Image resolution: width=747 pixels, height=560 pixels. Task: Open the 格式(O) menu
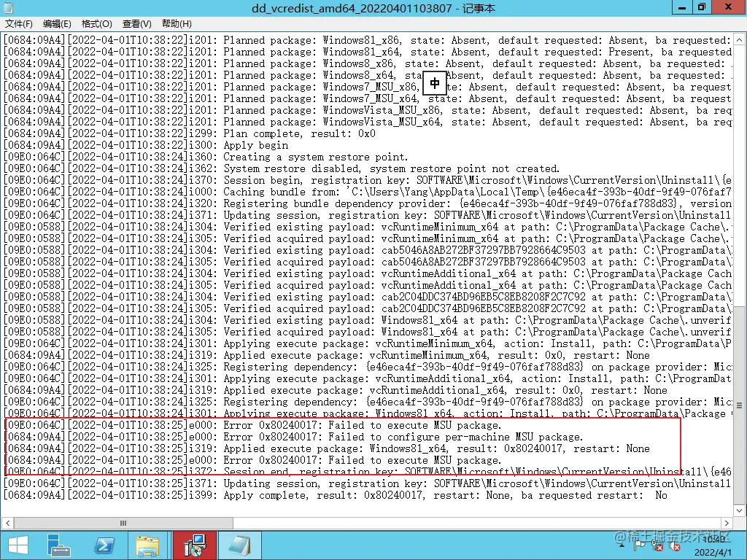point(97,24)
